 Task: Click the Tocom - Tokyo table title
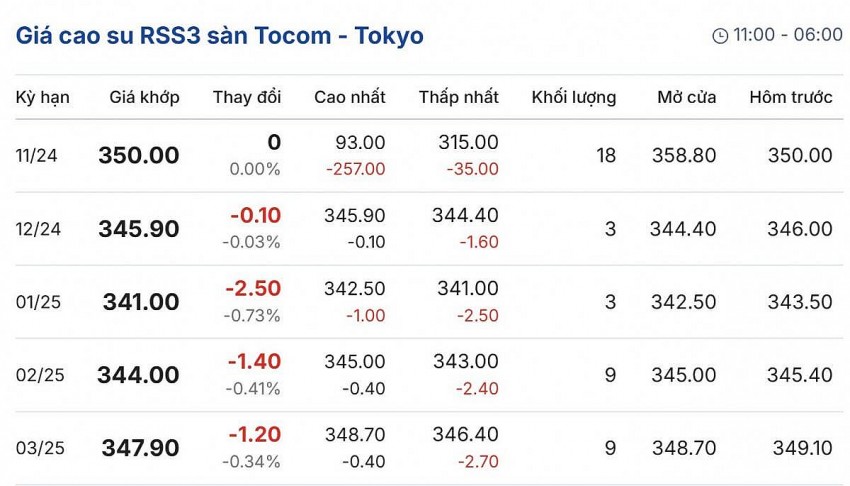219,36
